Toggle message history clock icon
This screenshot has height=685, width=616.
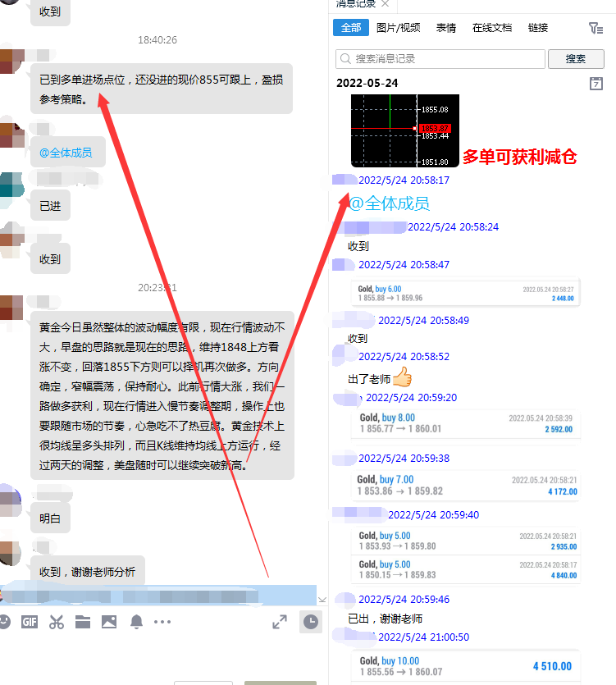[311, 622]
